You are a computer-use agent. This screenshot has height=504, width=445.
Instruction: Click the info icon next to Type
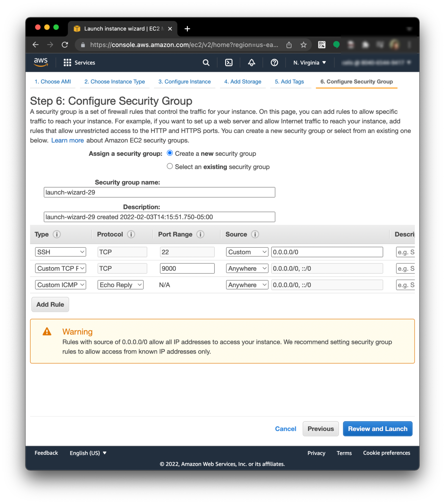(57, 234)
